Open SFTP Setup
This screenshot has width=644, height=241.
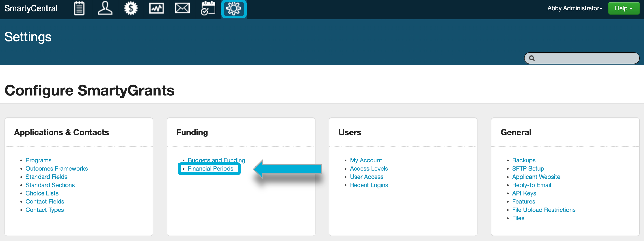(528, 169)
